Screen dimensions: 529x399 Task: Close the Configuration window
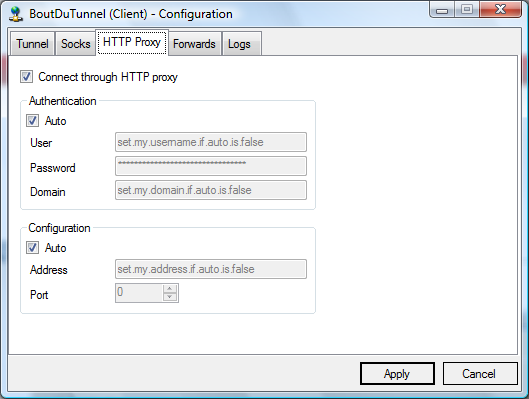click(500, 9)
